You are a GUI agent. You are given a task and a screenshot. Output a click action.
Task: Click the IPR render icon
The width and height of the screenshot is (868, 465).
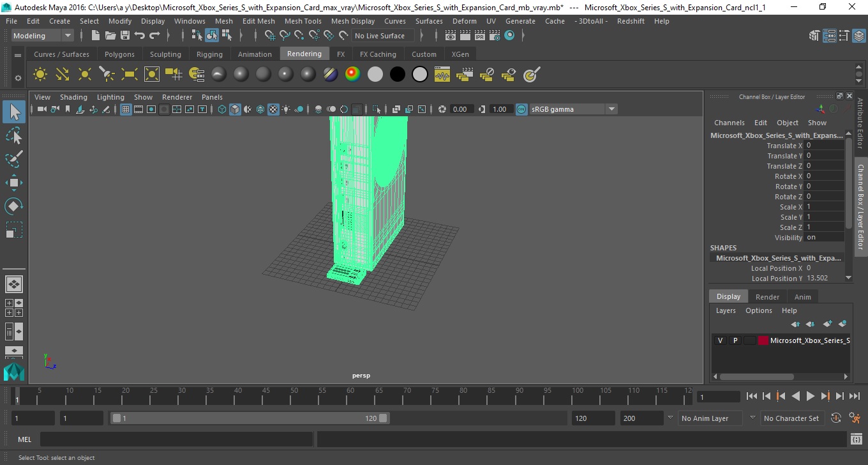480,36
